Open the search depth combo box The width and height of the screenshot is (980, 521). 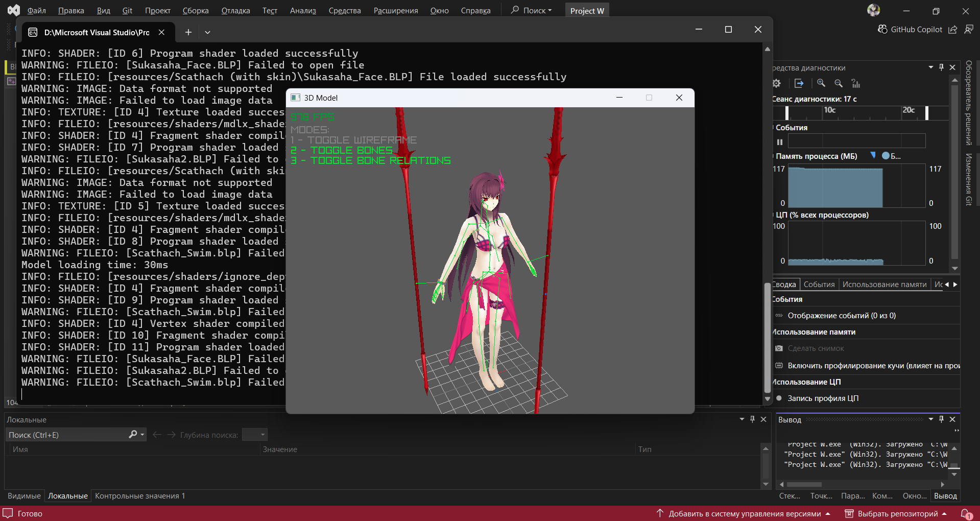tap(254, 435)
